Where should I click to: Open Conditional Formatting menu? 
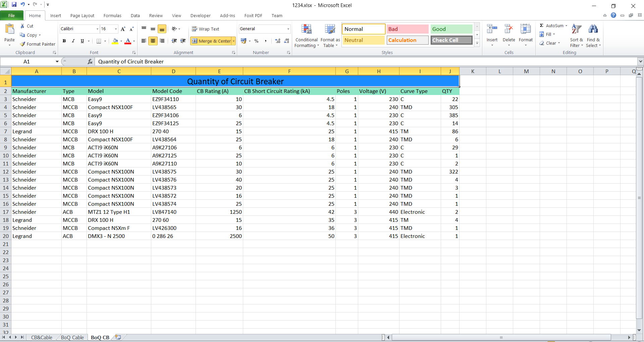307,36
